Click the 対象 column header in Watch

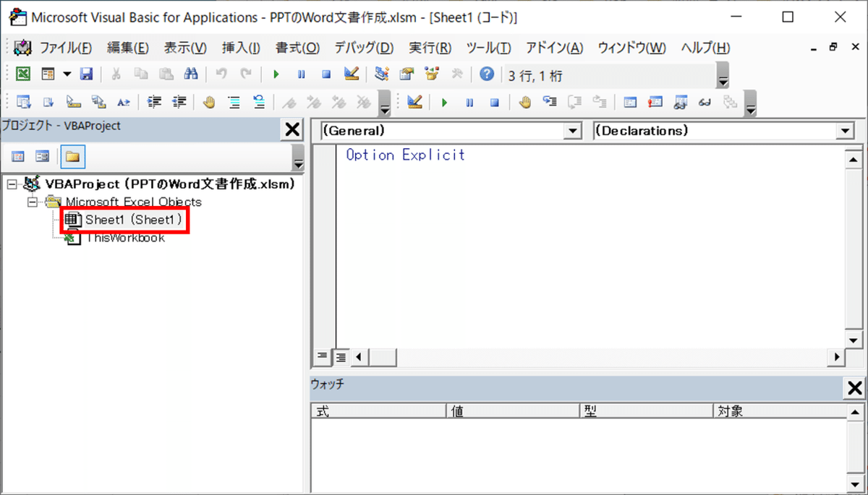click(x=778, y=411)
